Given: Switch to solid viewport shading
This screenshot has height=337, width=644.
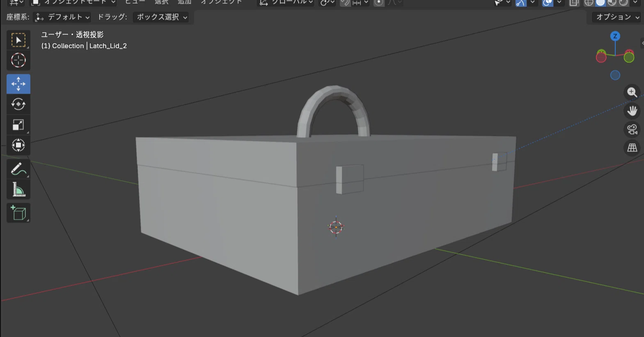Looking at the screenshot, I should point(600,2).
